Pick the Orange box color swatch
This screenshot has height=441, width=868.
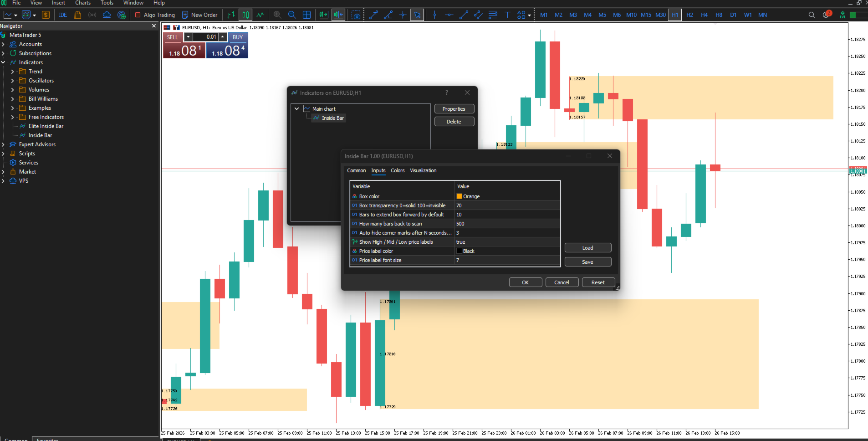coord(459,196)
